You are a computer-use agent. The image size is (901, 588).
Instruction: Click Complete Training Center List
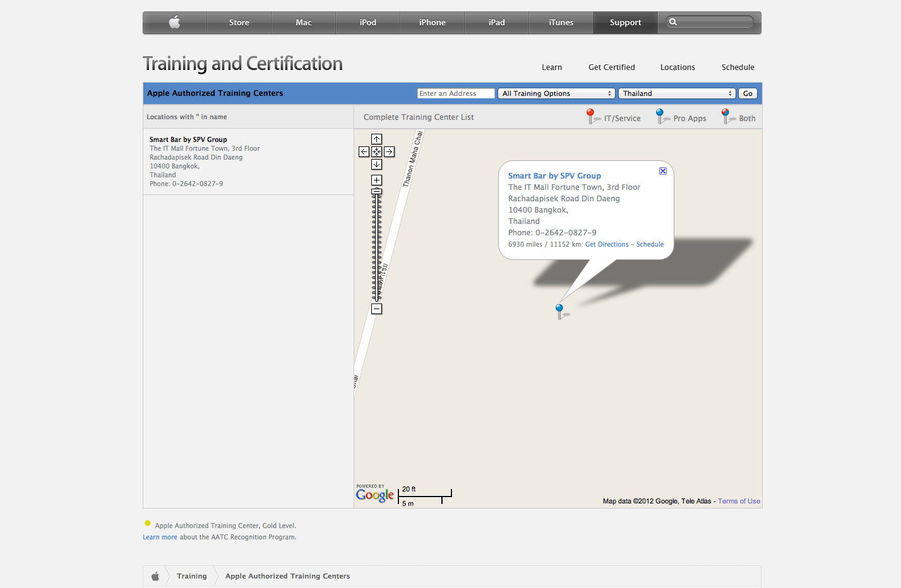click(x=419, y=117)
